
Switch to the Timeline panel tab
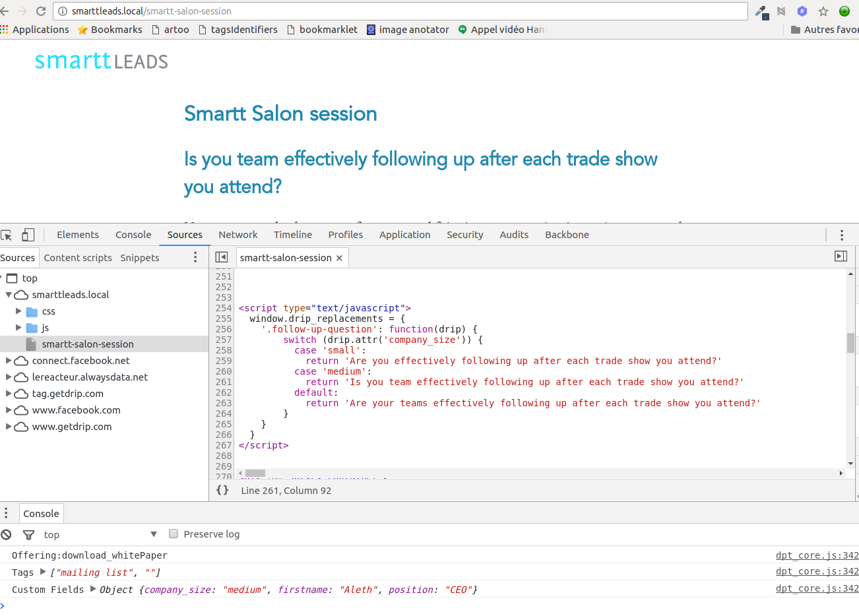tap(293, 235)
